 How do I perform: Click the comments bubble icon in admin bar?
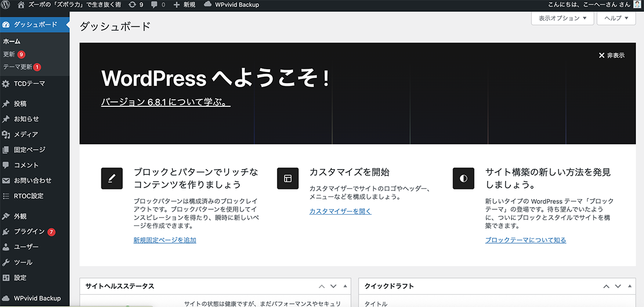pos(155,5)
